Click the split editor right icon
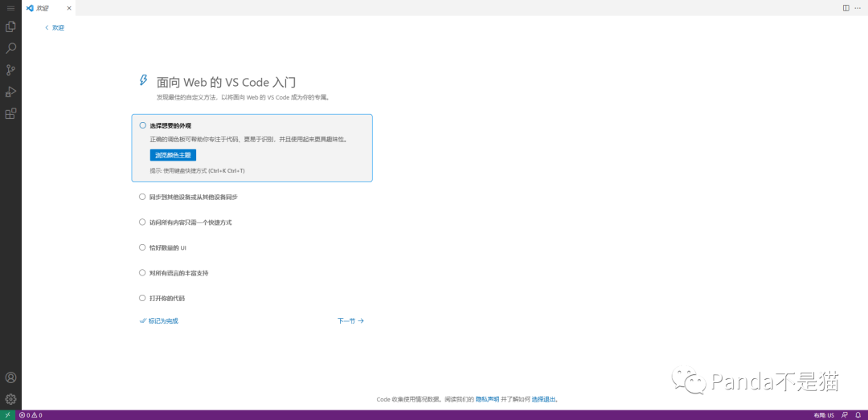This screenshot has width=868, height=420. pyautogui.click(x=845, y=8)
